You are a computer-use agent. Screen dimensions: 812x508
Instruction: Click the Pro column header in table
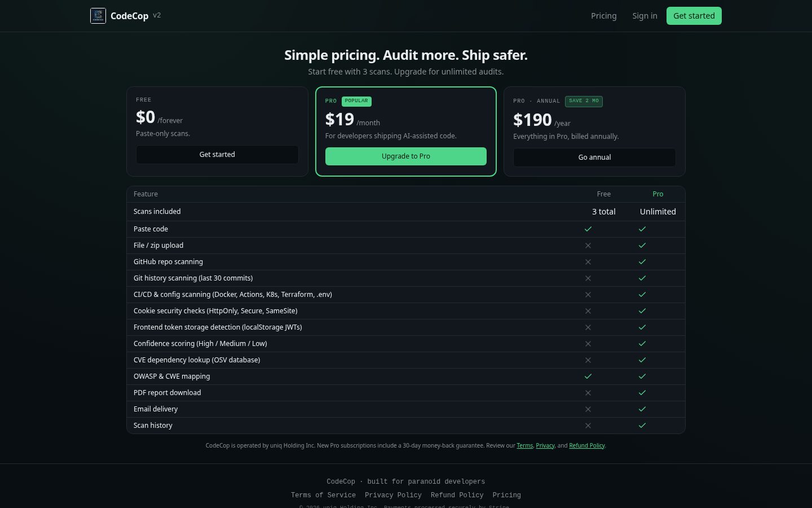pos(658,194)
